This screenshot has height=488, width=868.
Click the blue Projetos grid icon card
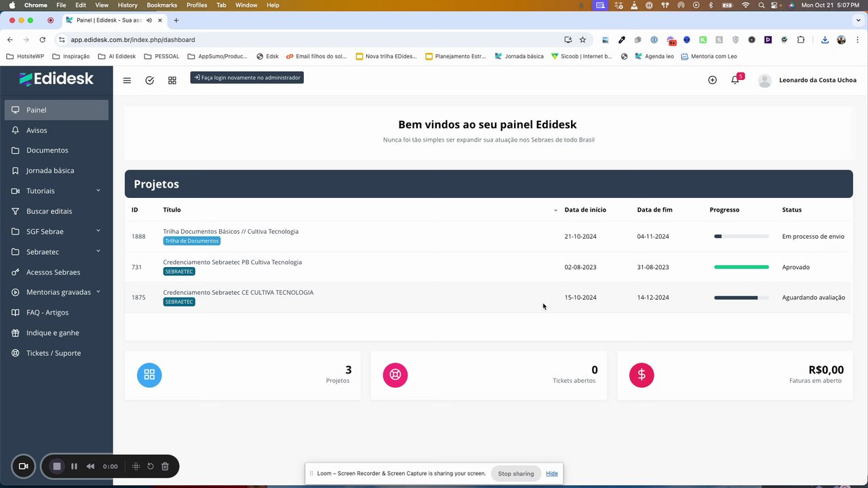coord(149,375)
